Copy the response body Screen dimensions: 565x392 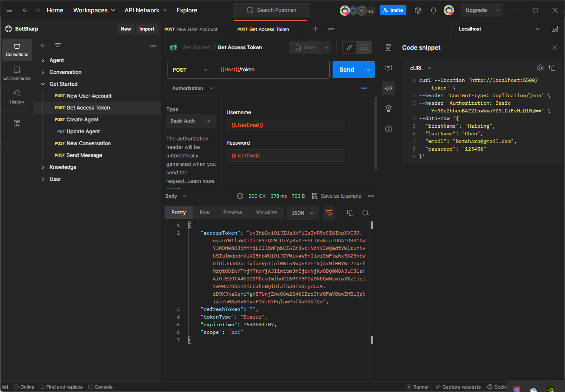350,213
